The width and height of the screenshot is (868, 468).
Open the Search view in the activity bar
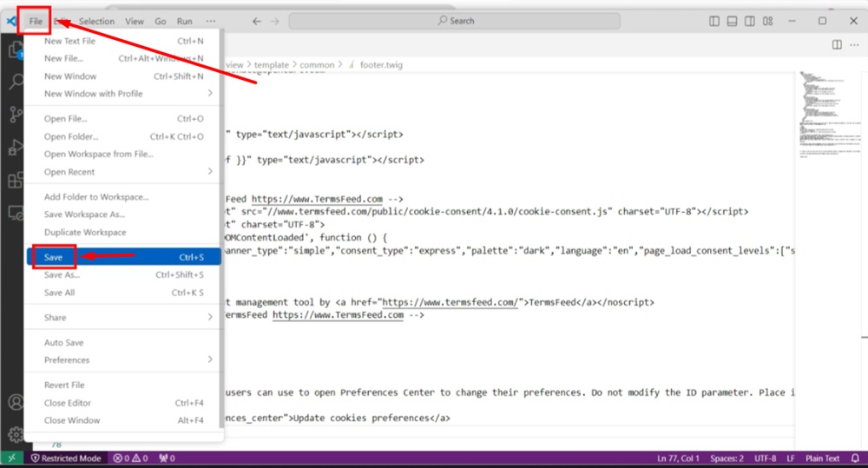(16, 82)
